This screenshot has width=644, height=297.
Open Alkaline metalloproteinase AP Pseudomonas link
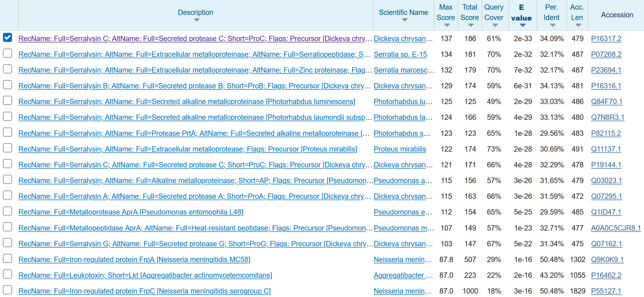[195, 181]
